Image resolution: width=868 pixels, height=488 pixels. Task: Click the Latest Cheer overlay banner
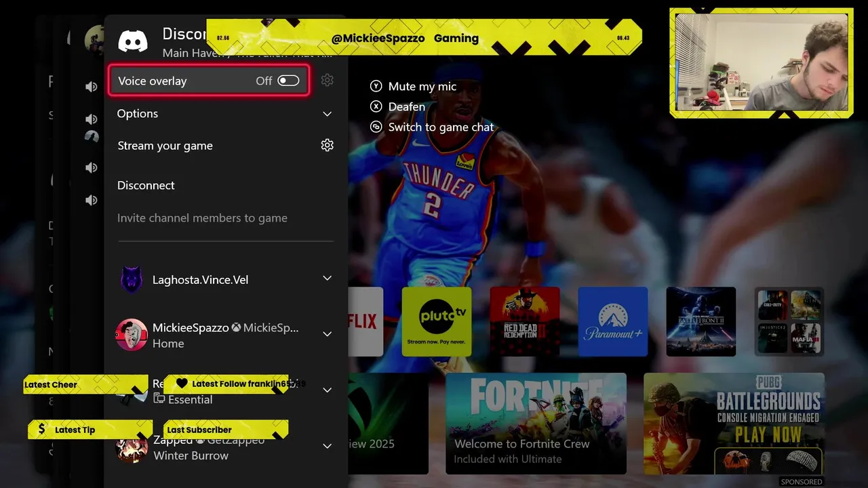click(85, 384)
